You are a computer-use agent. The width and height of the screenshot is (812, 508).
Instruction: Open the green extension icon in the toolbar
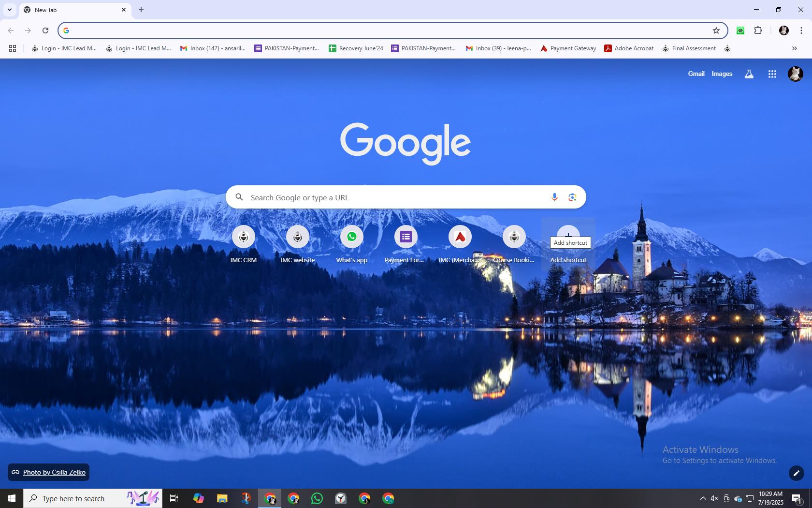(740, 30)
